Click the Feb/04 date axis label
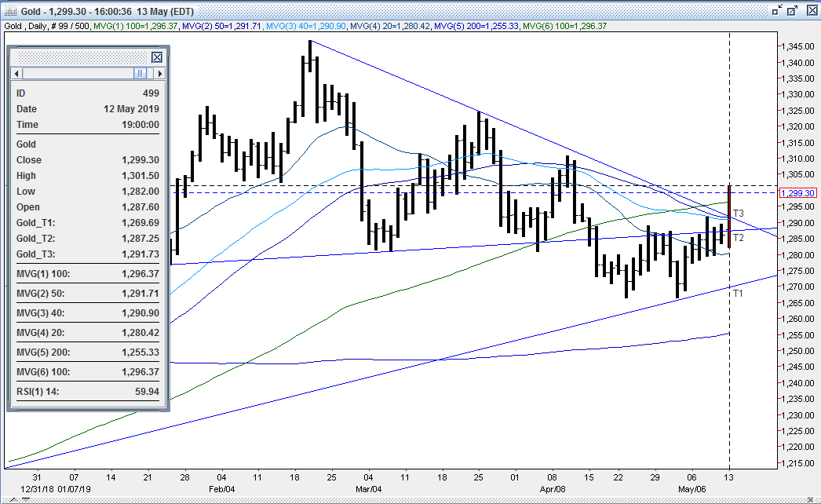This screenshot has width=821, height=504. pyautogui.click(x=221, y=489)
